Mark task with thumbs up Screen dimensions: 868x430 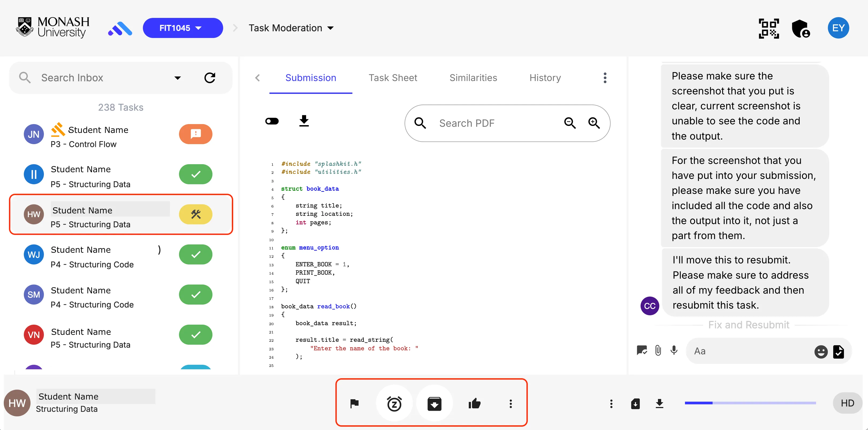[x=474, y=404]
